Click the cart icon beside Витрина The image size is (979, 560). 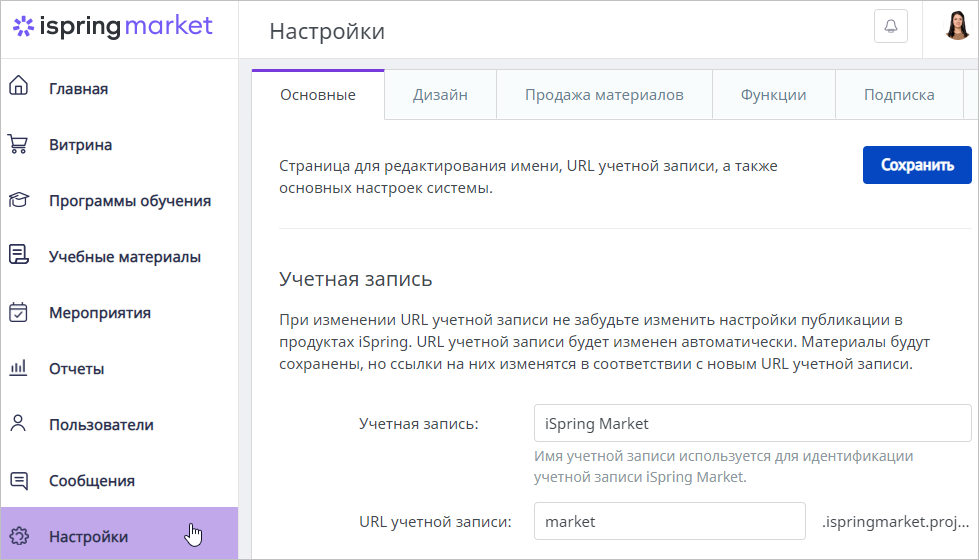point(19,144)
